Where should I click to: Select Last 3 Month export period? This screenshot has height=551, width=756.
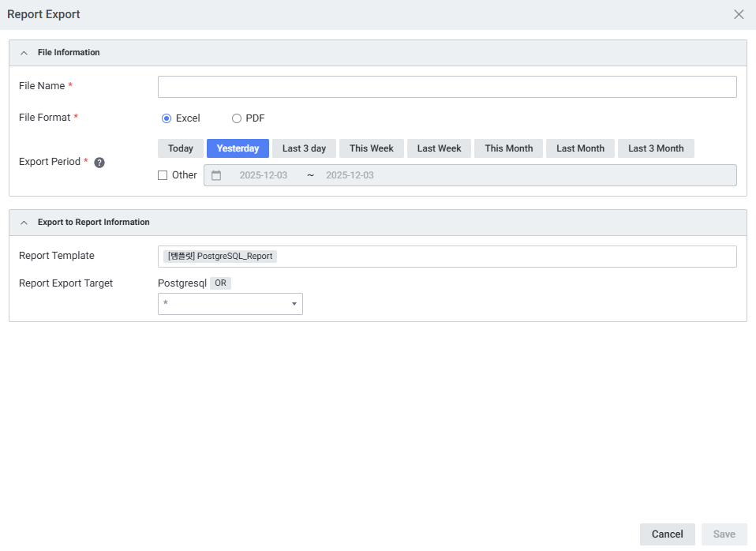[x=656, y=148]
